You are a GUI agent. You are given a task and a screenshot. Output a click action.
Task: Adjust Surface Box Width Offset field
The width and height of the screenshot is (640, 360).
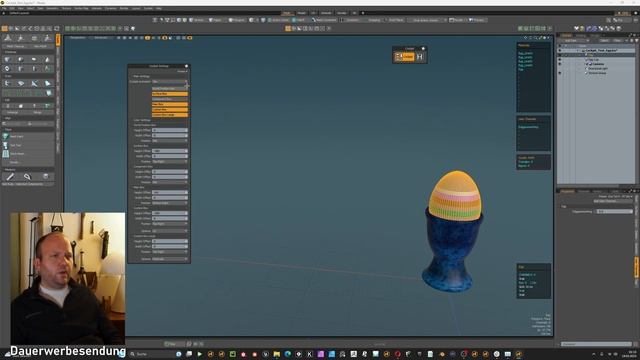point(170,156)
